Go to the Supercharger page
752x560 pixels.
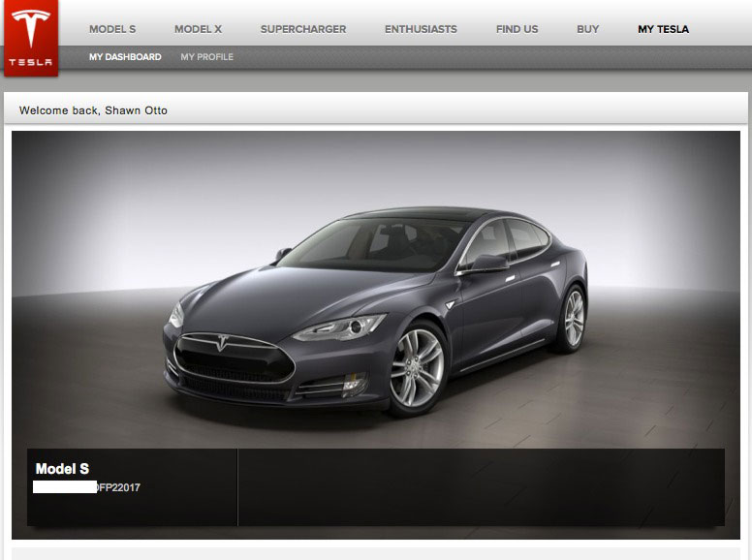303,29
